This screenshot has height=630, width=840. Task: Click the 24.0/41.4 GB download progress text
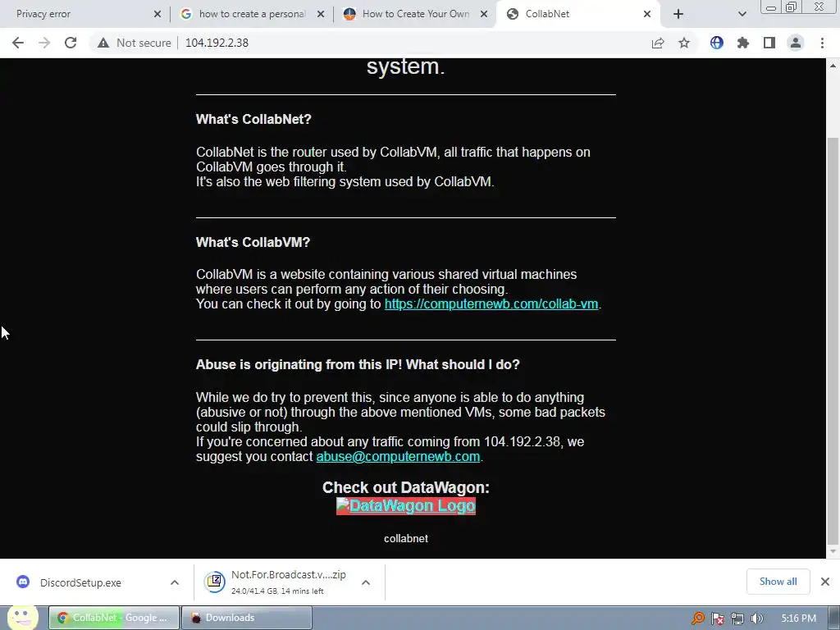[x=277, y=591]
